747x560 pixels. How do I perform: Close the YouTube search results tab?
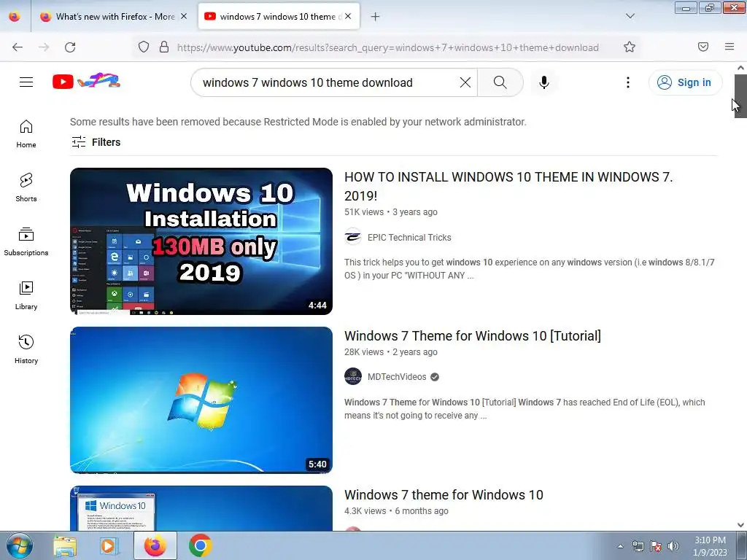click(348, 16)
